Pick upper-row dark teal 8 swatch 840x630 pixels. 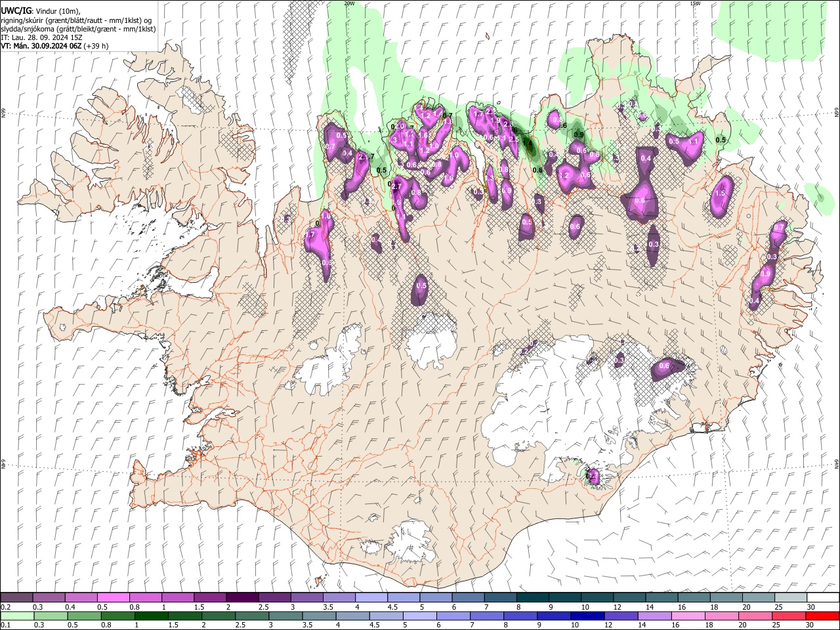pyautogui.click(x=532, y=598)
